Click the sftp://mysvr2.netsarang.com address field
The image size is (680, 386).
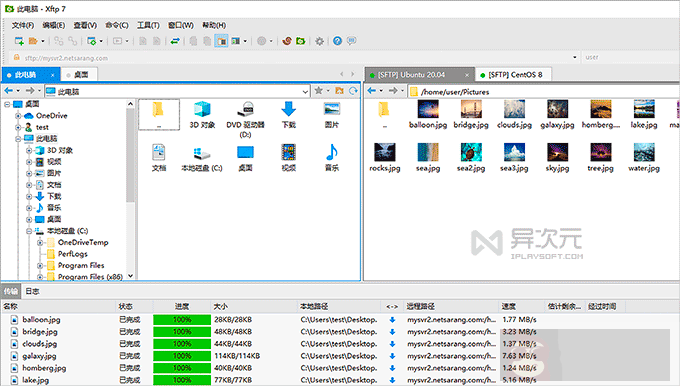[x=295, y=58]
